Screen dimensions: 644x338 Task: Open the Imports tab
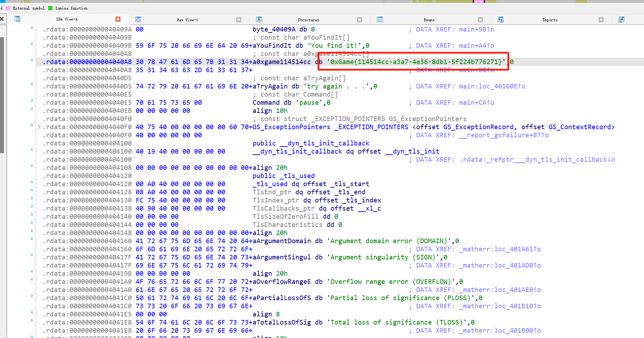pos(550,20)
